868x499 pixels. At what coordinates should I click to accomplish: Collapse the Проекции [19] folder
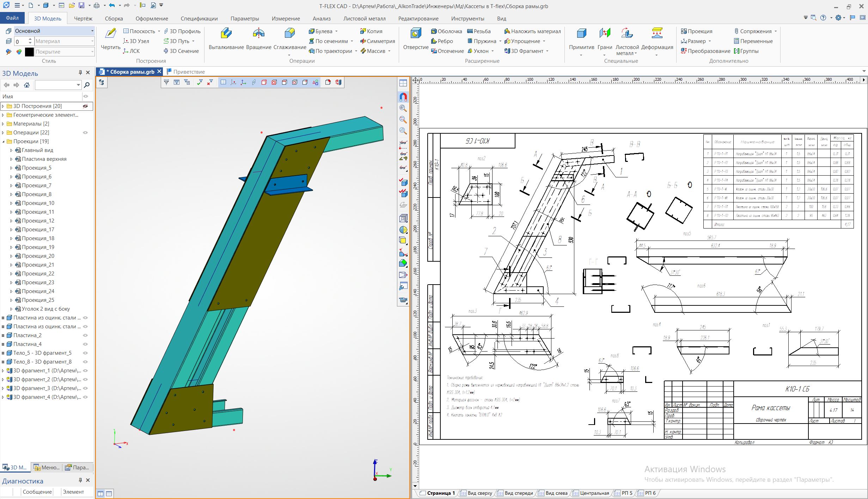3,141
